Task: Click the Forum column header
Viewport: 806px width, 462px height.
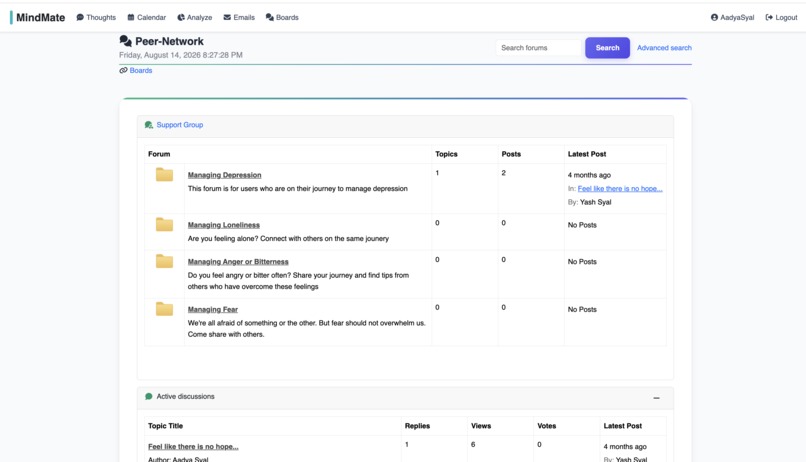Action: [159, 154]
